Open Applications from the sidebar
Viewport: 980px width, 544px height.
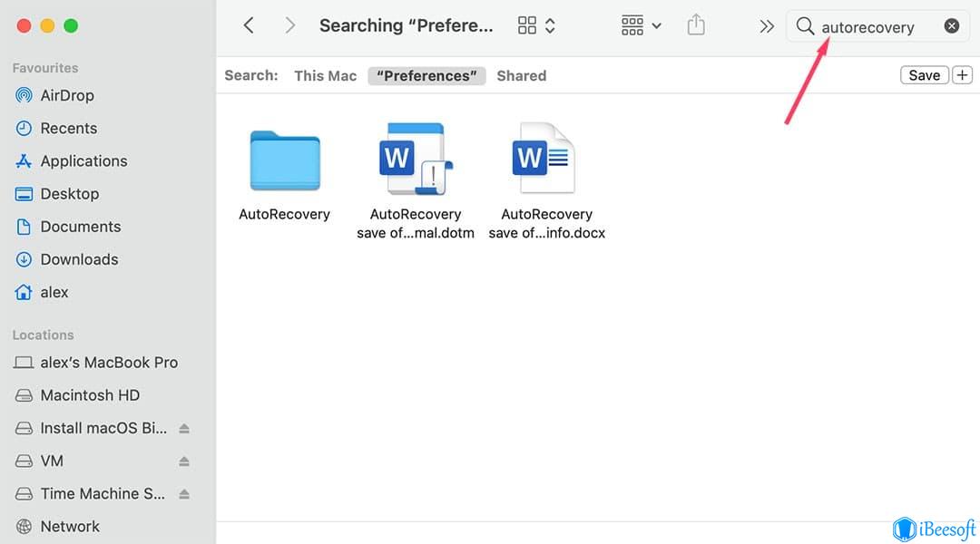(83, 161)
